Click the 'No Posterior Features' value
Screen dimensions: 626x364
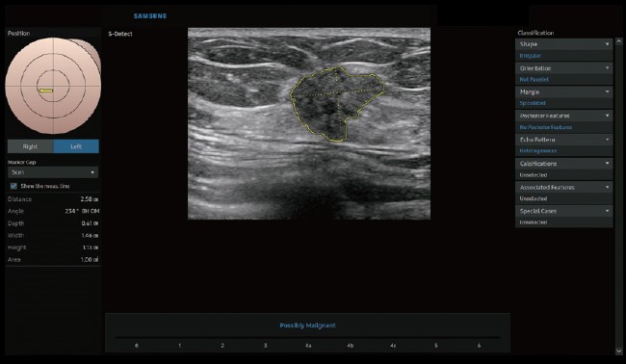coord(546,127)
